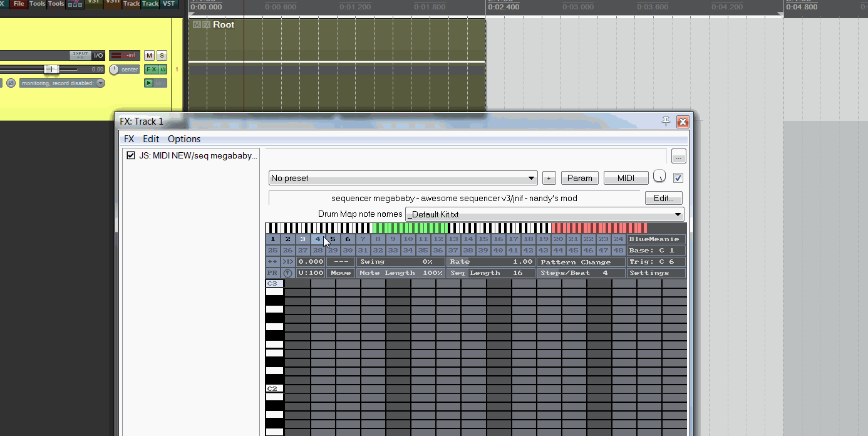Invert track phase icon
The width and height of the screenshot is (868, 436).
click(x=11, y=83)
